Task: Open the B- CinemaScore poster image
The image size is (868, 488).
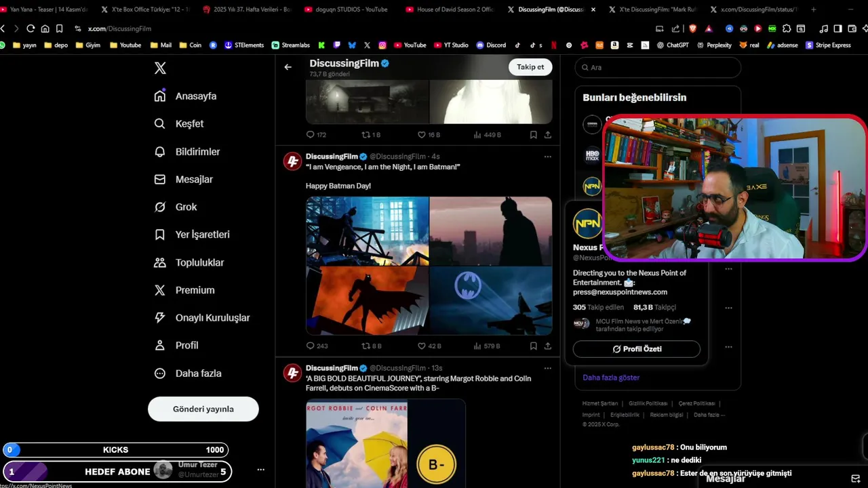Action: pyautogui.click(x=386, y=443)
